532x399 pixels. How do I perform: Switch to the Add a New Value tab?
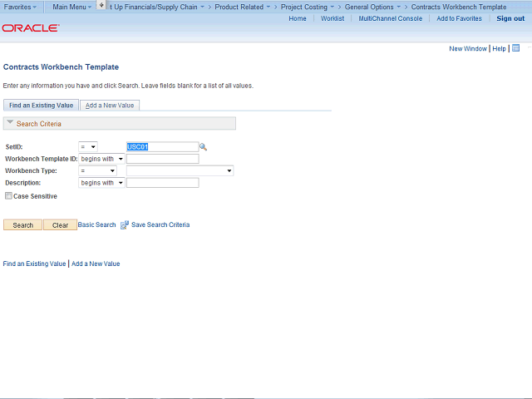coord(110,106)
